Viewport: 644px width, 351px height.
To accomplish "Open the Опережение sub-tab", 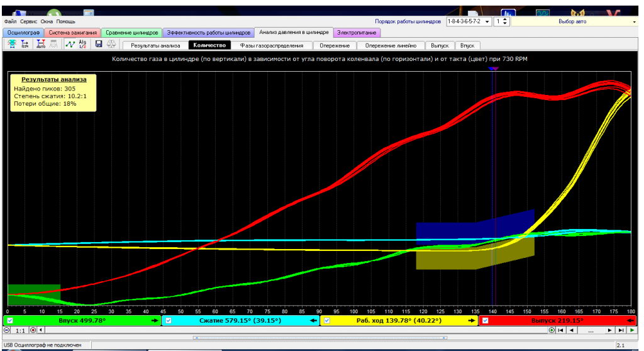I will click(x=335, y=46).
